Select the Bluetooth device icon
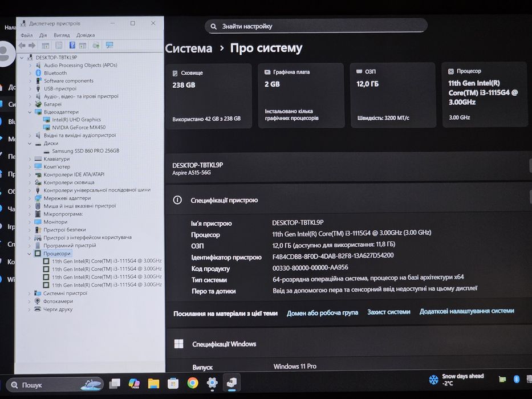This screenshot has width=532, height=399. point(38,73)
